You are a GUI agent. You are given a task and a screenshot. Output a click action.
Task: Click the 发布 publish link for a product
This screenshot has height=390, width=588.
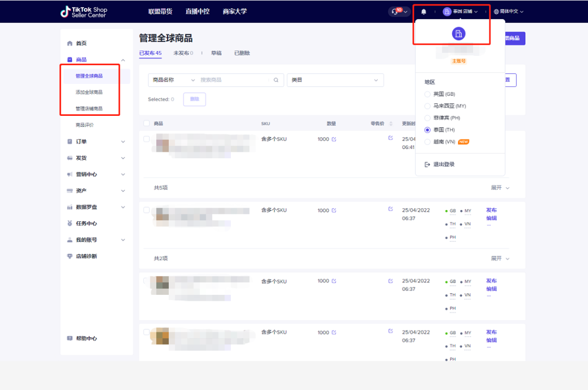click(491, 209)
